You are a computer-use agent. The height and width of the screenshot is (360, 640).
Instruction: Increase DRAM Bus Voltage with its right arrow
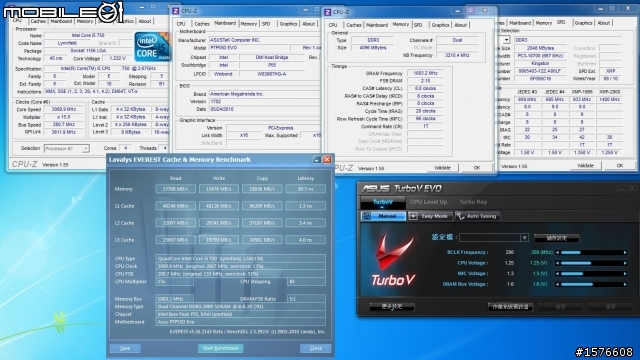click(625, 284)
